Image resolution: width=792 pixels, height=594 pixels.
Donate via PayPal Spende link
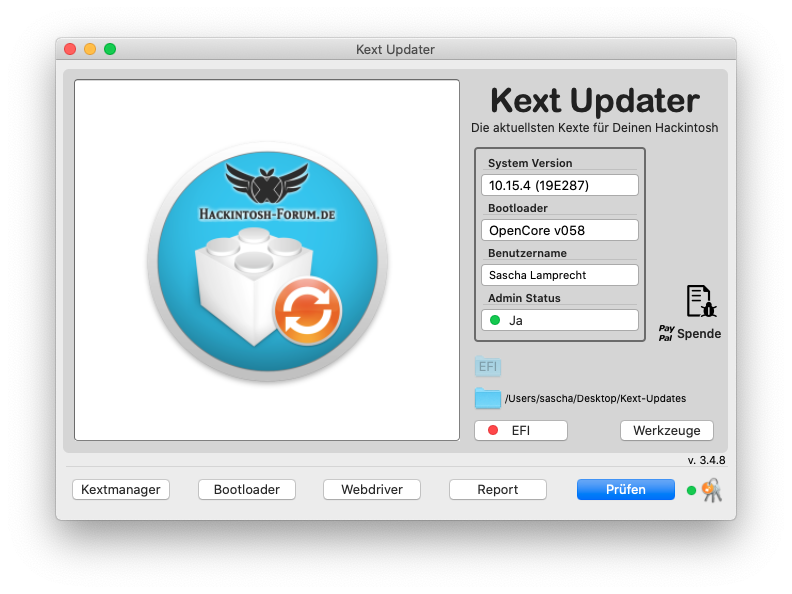[690, 333]
